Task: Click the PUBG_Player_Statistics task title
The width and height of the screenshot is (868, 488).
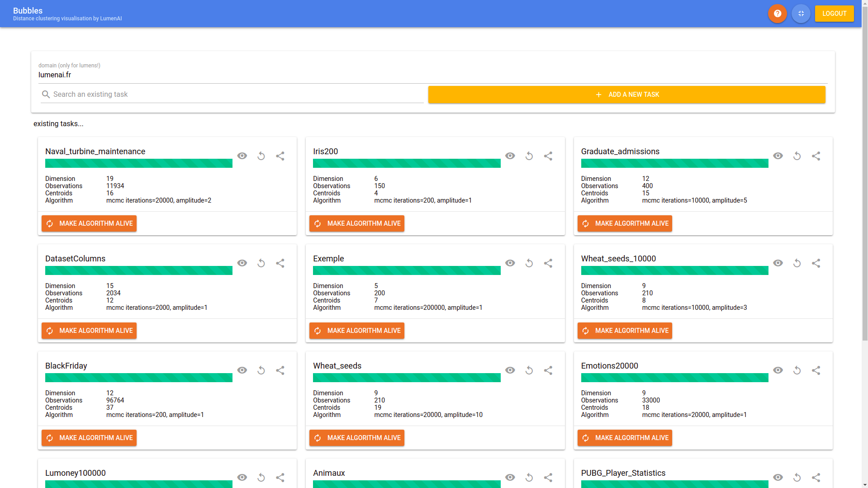Action: point(623,473)
